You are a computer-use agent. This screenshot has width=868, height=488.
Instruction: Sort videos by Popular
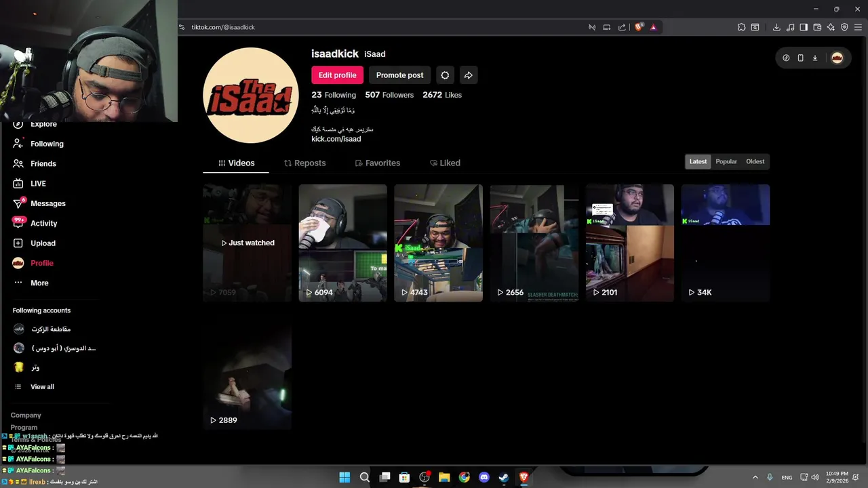click(726, 162)
